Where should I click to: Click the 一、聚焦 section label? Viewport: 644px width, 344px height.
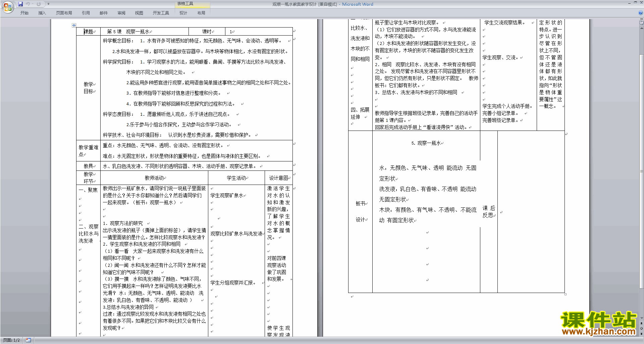(x=88, y=190)
